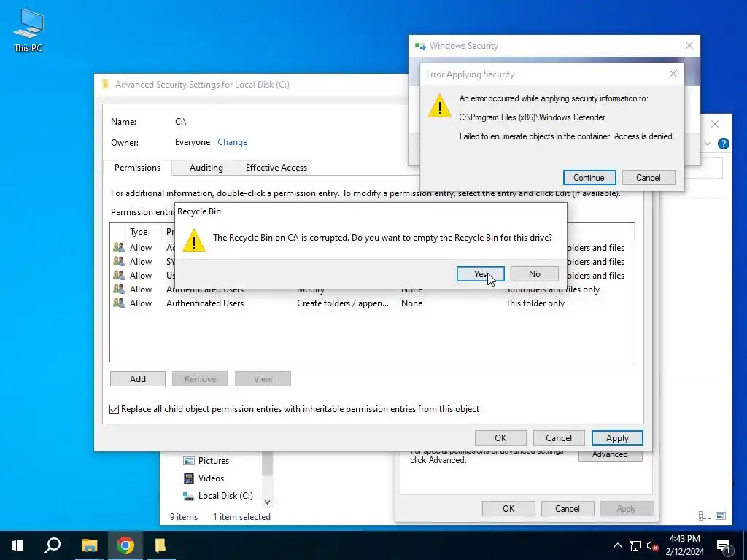Open Google Chrome from the taskbar

tap(125, 545)
